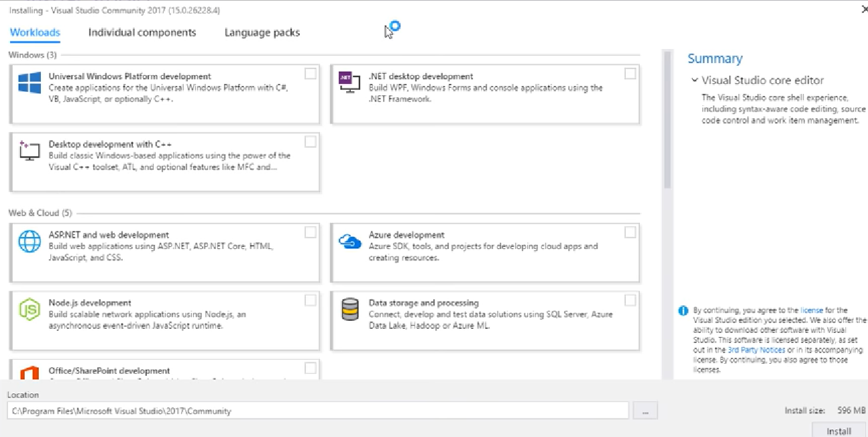Switch to the Language packs tab
This screenshot has width=868, height=437.
(262, 32)
